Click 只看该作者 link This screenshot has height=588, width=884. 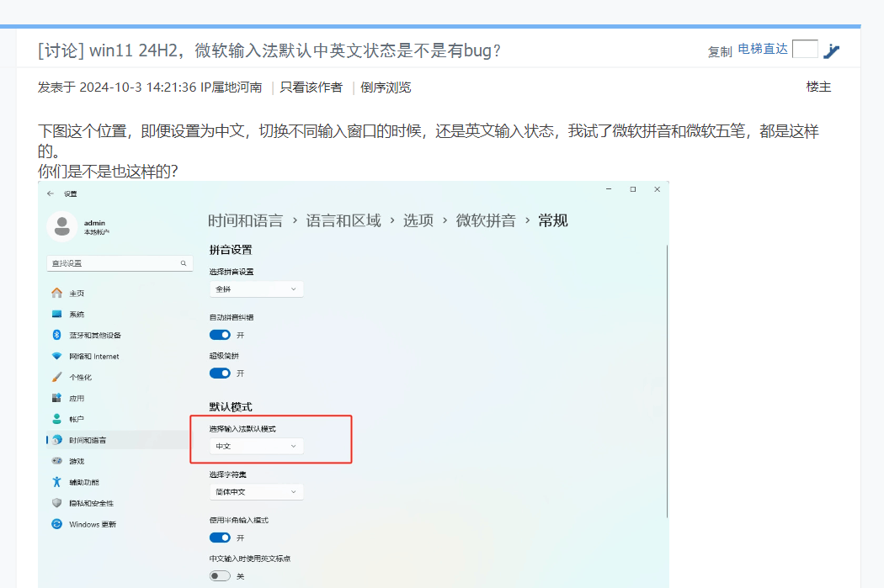point(312,87)
